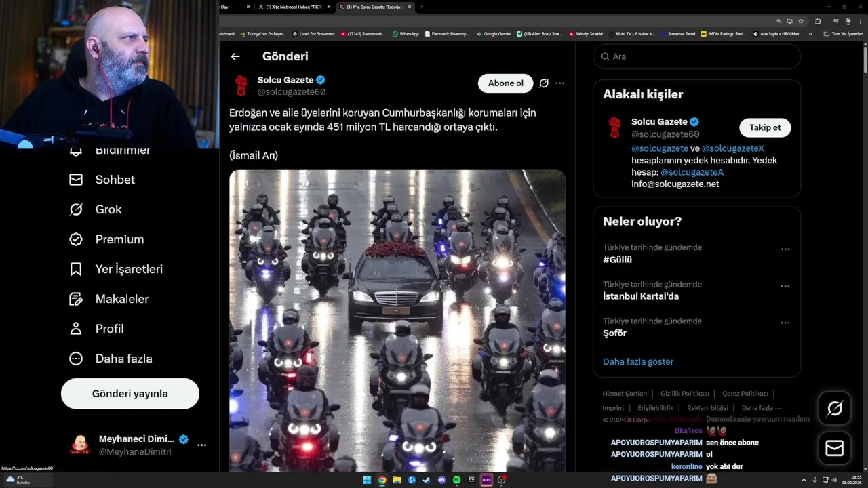Open the Livad For Streamers bookmark
The image size is (868, 488).
pyautogui.click(x=313, y=33)
